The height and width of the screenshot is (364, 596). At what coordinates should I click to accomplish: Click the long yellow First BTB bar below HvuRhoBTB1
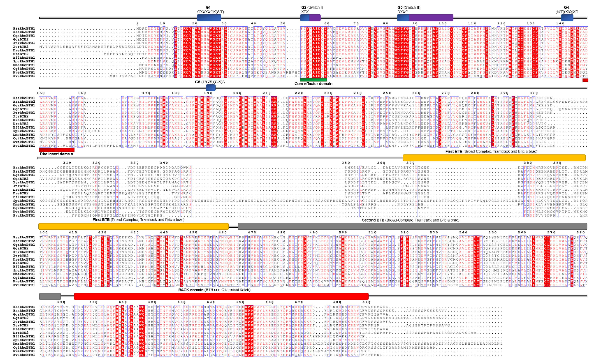[x=133, y=226]
